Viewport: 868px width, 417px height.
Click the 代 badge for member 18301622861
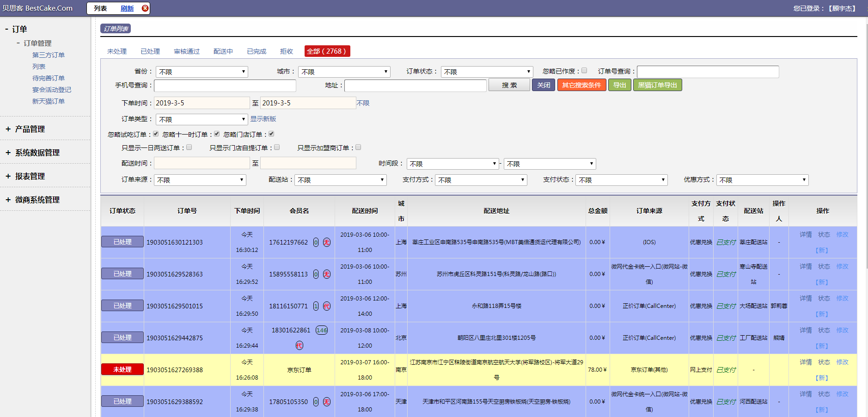tap(300, 345)
